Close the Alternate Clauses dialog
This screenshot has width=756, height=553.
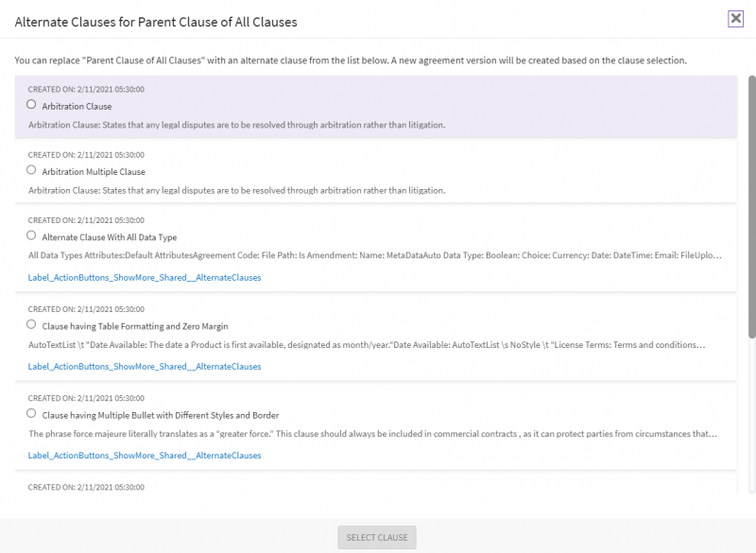click(736, 19)
